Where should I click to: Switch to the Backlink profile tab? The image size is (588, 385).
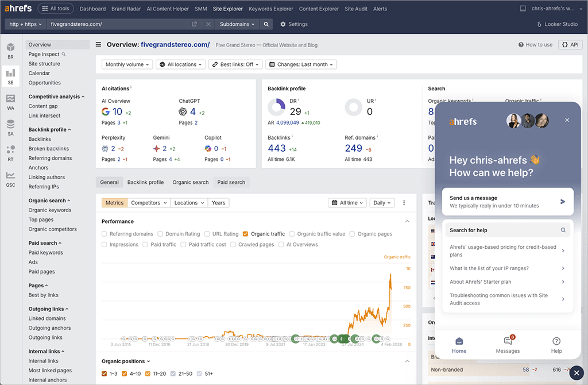pyautogui.click(x=145, y=182)
